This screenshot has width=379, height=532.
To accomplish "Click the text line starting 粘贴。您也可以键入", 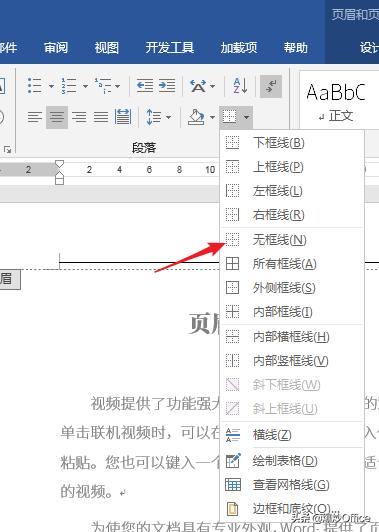I will (x=140, y=462).
